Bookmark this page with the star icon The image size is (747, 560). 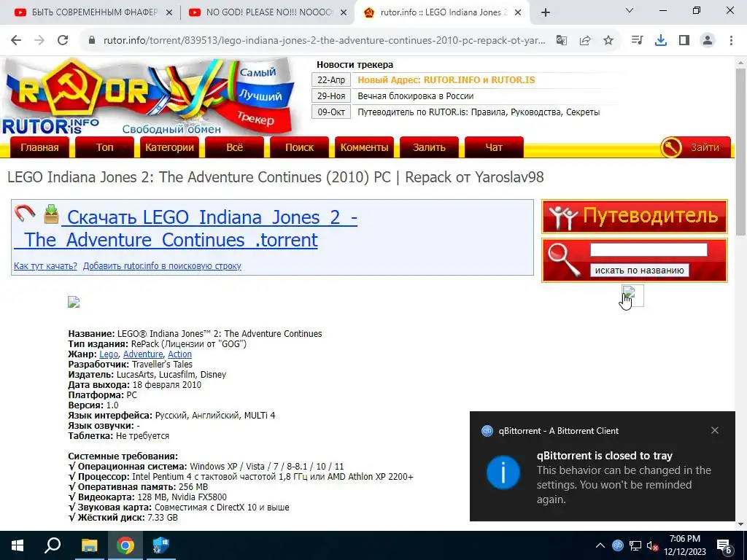[608, 41]
